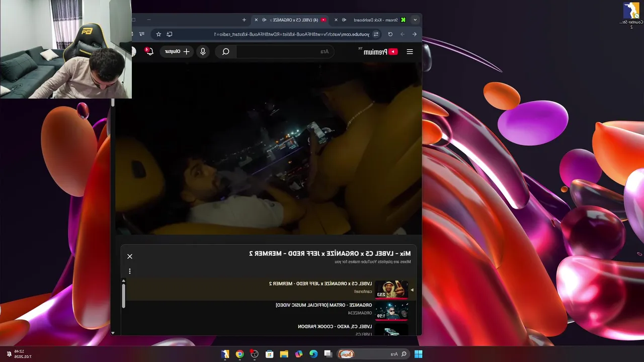The width and height of the screenshot is (644, 362).
Task: Open ORTAM thumbnail showing 1:59
Action: tap(391, 311)
